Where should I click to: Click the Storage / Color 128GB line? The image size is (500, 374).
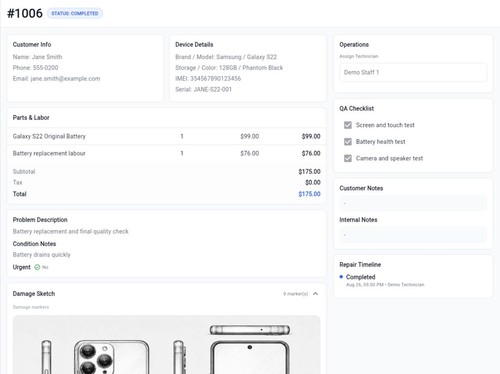coord(229,68)
